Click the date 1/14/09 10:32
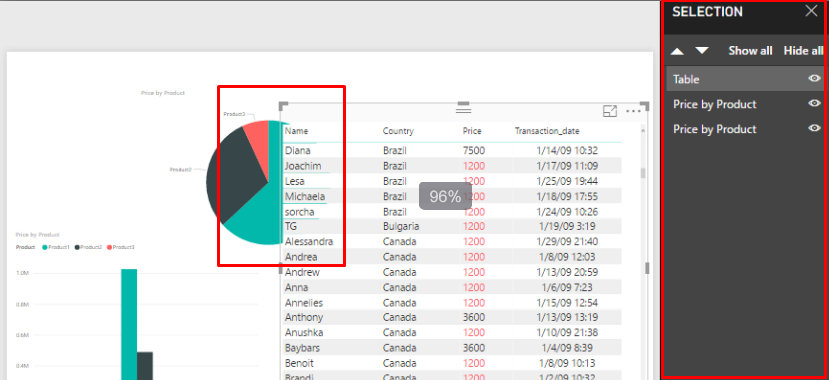Viewport: 829px width, 380px height. click(x=568, y=151)
